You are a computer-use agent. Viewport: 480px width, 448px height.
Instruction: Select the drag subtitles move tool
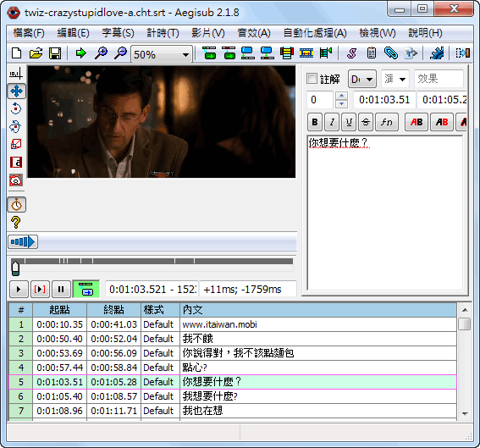[x=16, y=91]
